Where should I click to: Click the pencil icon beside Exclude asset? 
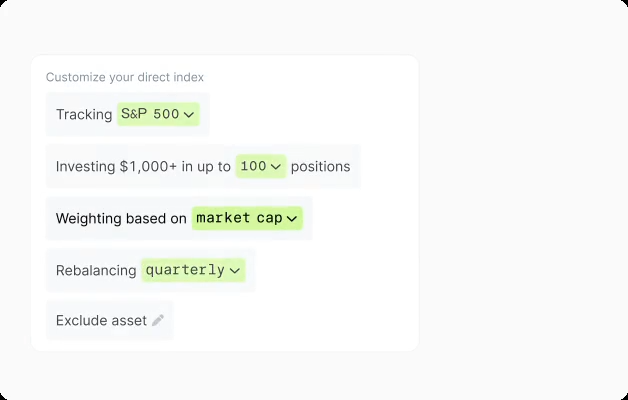pyautogui.click(x=158, y=321)
